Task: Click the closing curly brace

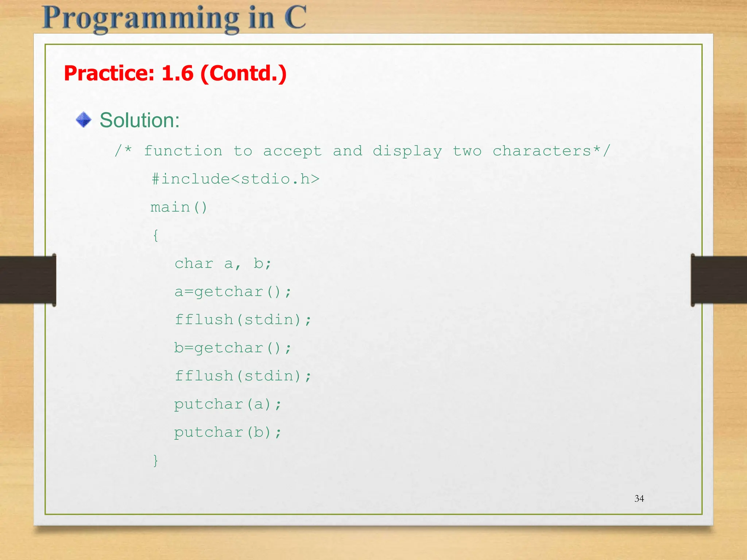Action: click(155, 460)
